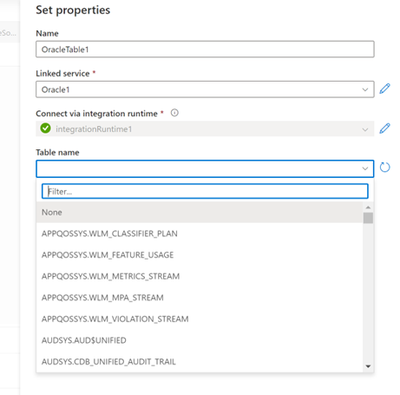Refresh the table name list

point(385,167)
